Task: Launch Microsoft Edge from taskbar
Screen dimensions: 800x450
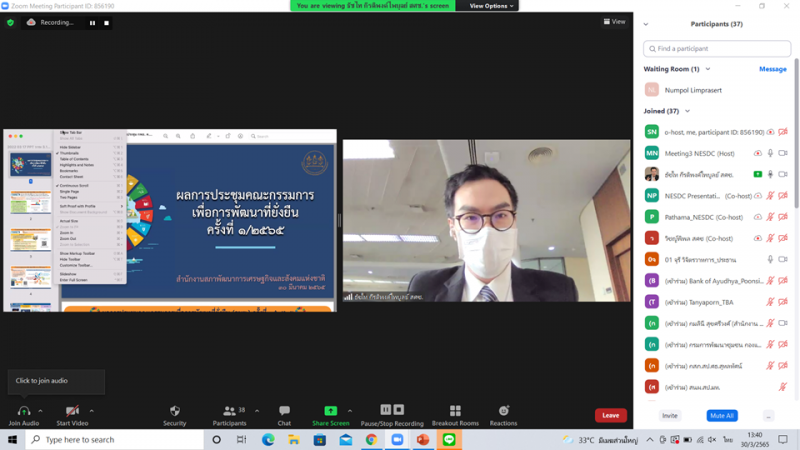Action: (x=268, y=439)
